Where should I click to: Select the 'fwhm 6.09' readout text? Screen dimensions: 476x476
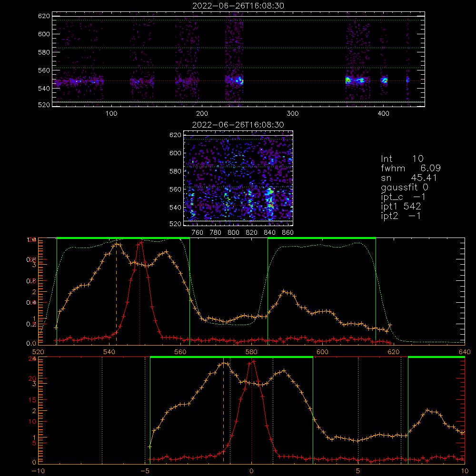pos(411,168)
